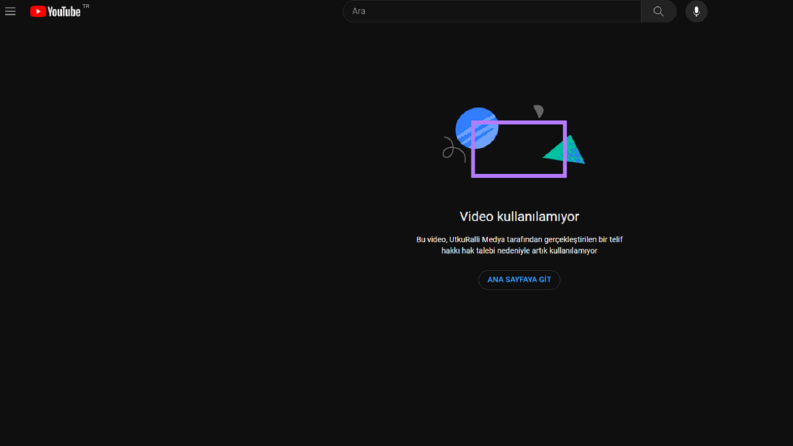Screen dimensions: 793x446
Task: Start voice search with microphone
Action: point(696,11)
